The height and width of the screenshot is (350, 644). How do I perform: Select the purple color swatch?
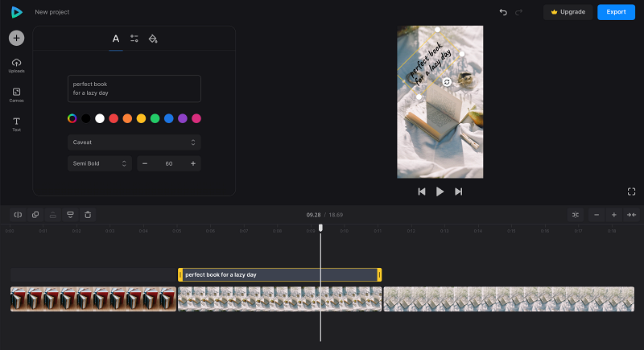[183, 118]
